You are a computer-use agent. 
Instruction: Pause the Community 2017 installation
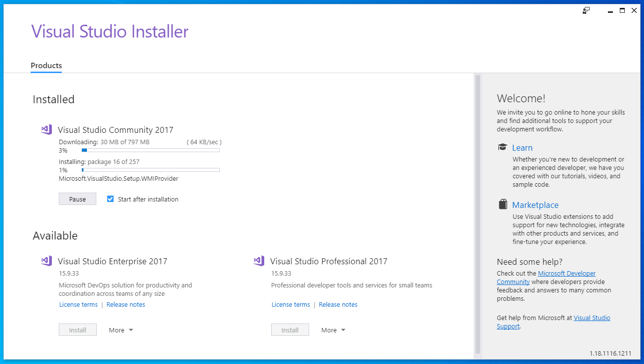pos(77,199)
